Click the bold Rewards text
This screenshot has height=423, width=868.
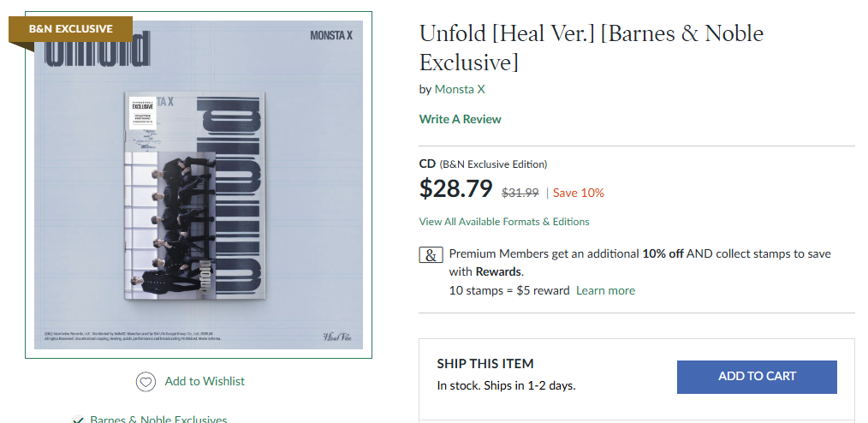coord(498,271)
